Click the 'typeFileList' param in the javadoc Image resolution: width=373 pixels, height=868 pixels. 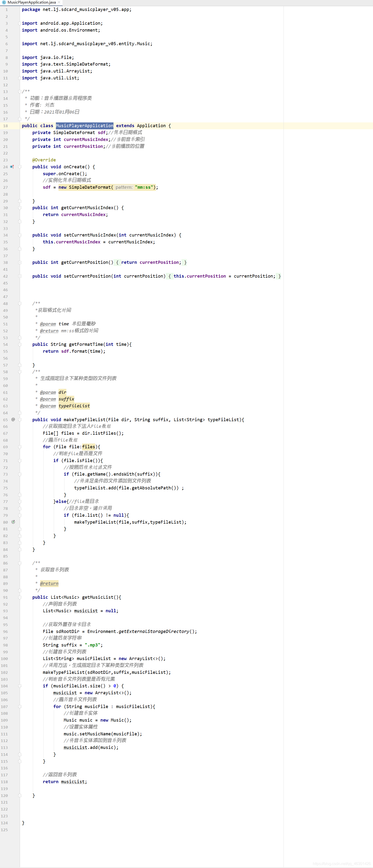click(x=74, y=406)
